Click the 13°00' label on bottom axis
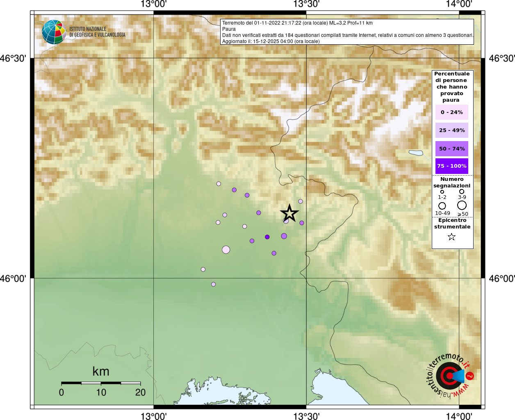 click(x=154, y=416)
